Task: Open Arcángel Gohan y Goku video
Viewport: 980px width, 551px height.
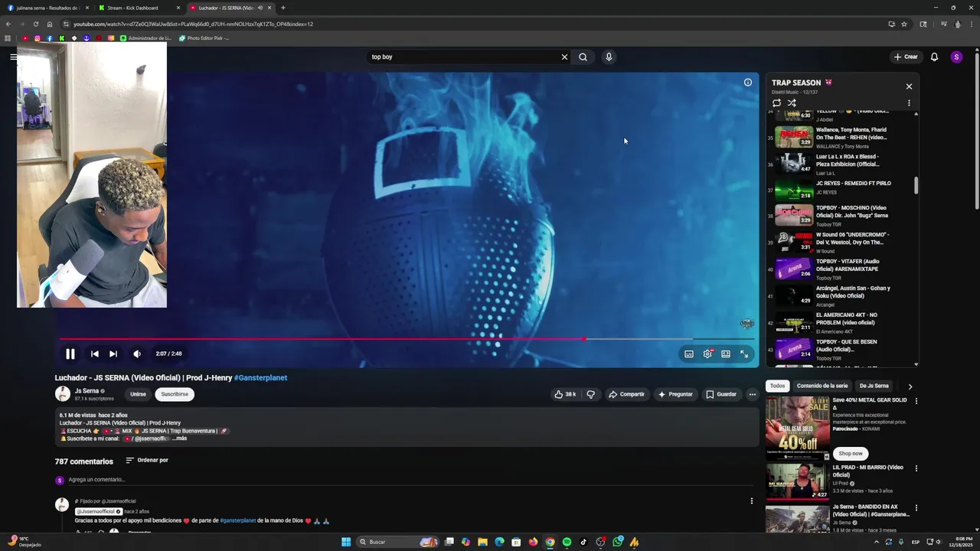Action: [x=841, y=295]
